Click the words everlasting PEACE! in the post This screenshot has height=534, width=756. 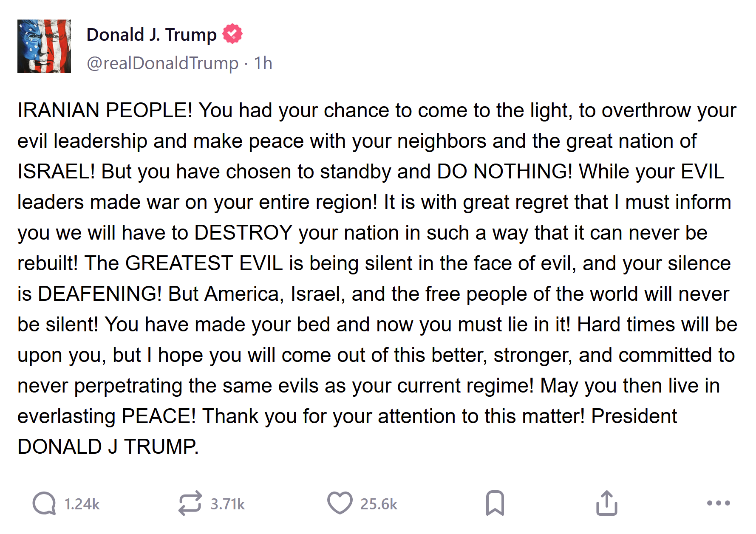(x=106, y=416)
